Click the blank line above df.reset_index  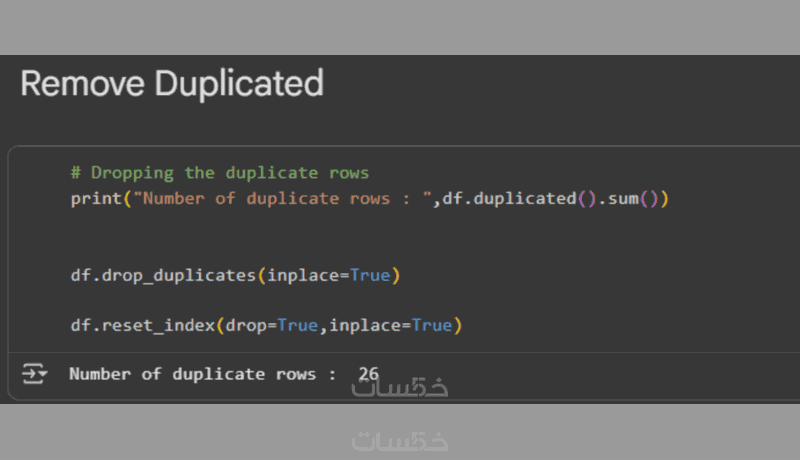point(300,300)
